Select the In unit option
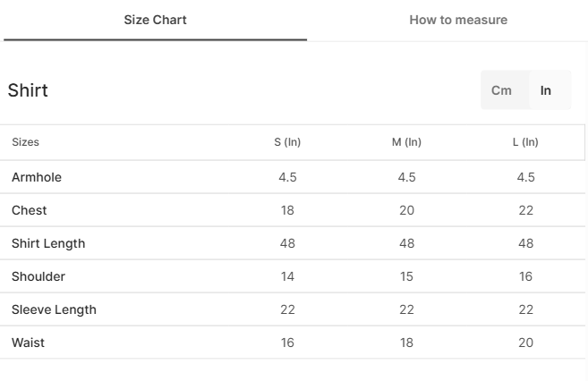This screenshot has height=381, width=588. click(x=546, y=90)
